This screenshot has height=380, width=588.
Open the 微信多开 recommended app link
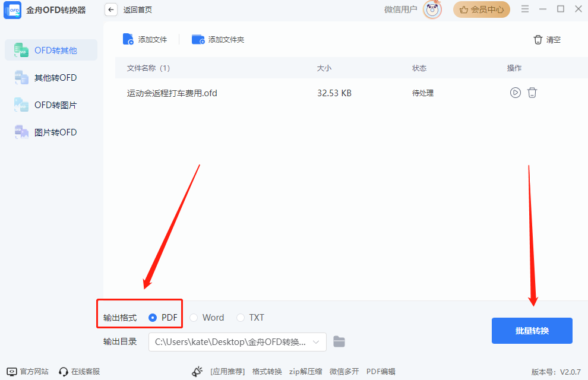click(344, 371)
